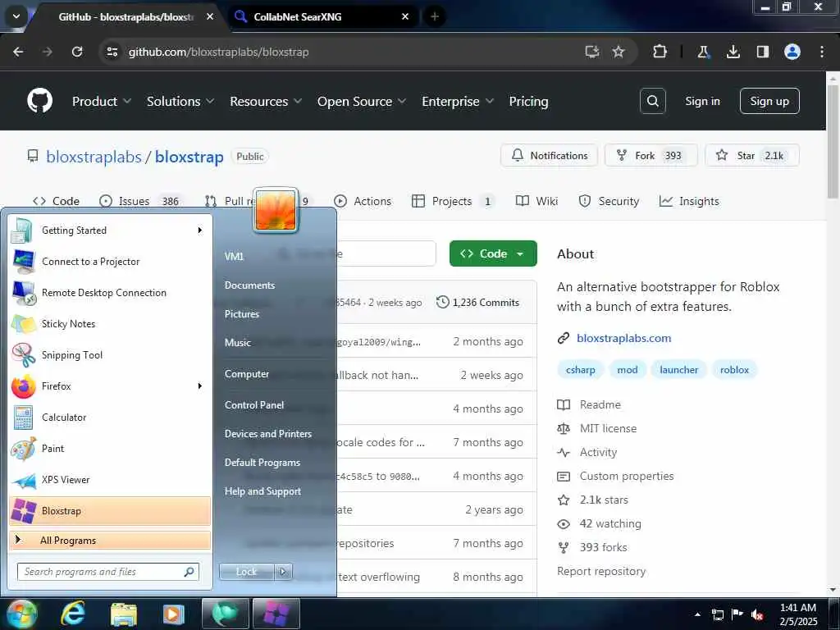Click the Internet Explorer taskbar icon
This screenshot has height=630, width=840.
[x=73, y=613]
